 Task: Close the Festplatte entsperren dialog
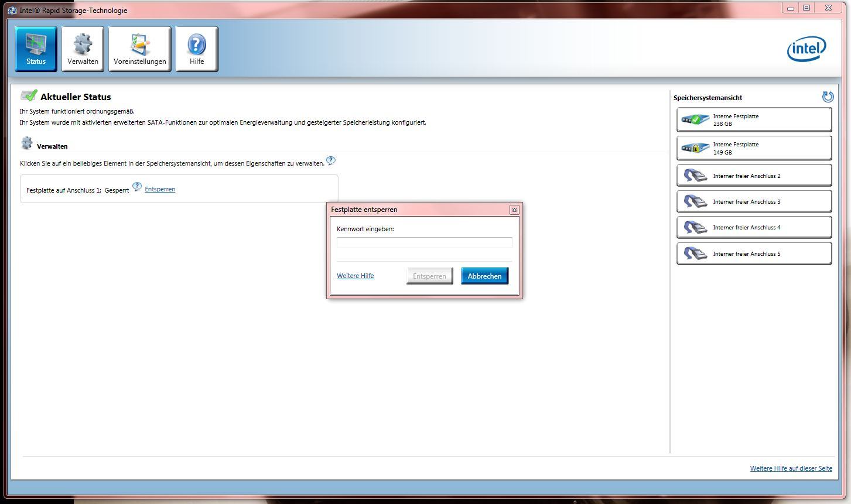click(x=514, y=210)
